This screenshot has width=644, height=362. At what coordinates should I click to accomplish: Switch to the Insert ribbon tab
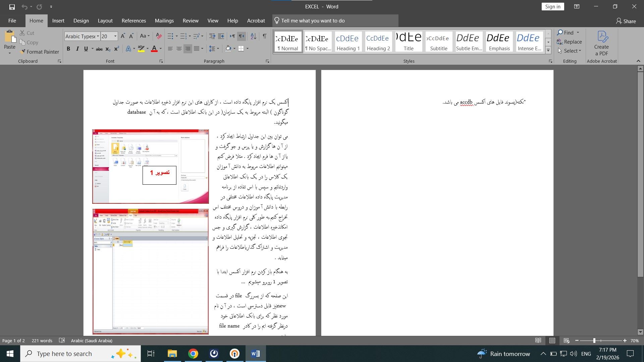(58, 20)
